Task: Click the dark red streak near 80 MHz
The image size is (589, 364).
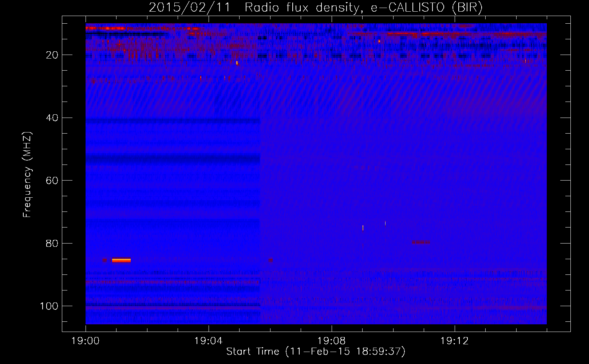Action: (x=421, y=242)
